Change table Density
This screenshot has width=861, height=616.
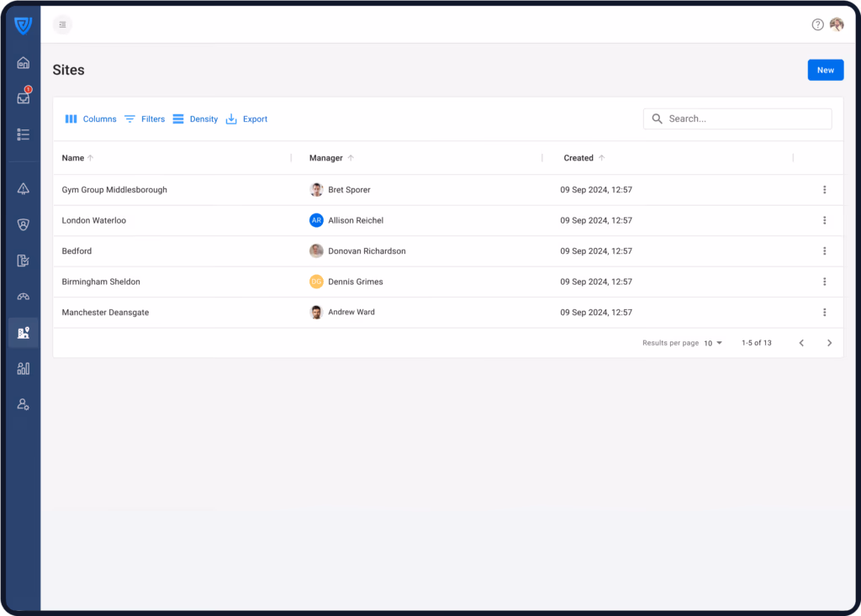(195, 119)
